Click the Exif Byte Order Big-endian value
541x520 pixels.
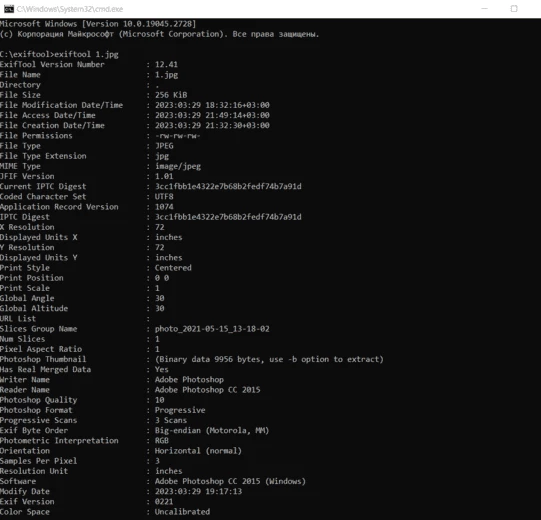(x=212, y=431)
